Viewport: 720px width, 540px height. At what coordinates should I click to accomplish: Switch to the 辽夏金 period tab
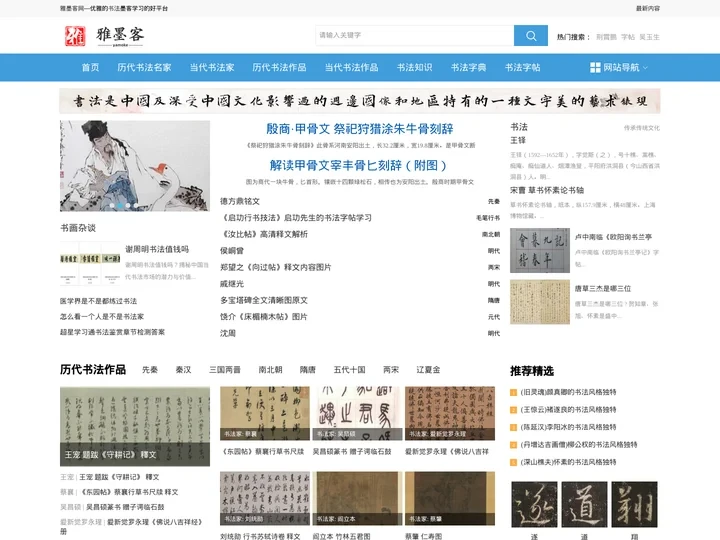(428, 370)
